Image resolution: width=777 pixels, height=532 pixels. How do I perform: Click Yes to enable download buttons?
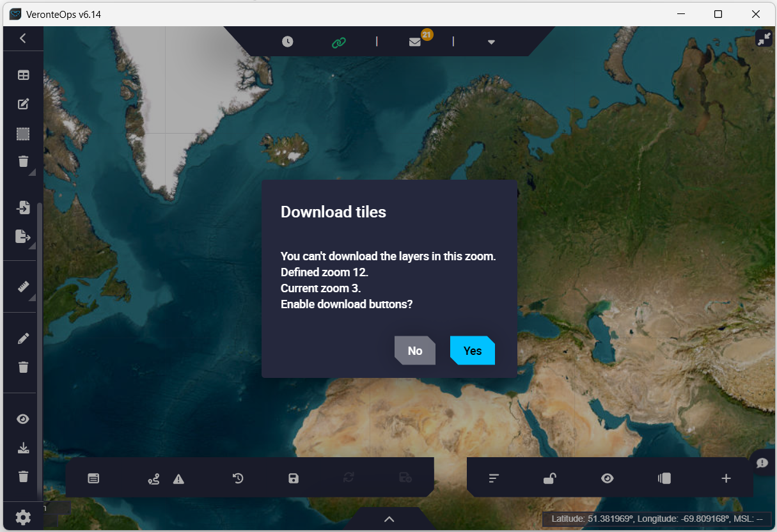(472, 350)
